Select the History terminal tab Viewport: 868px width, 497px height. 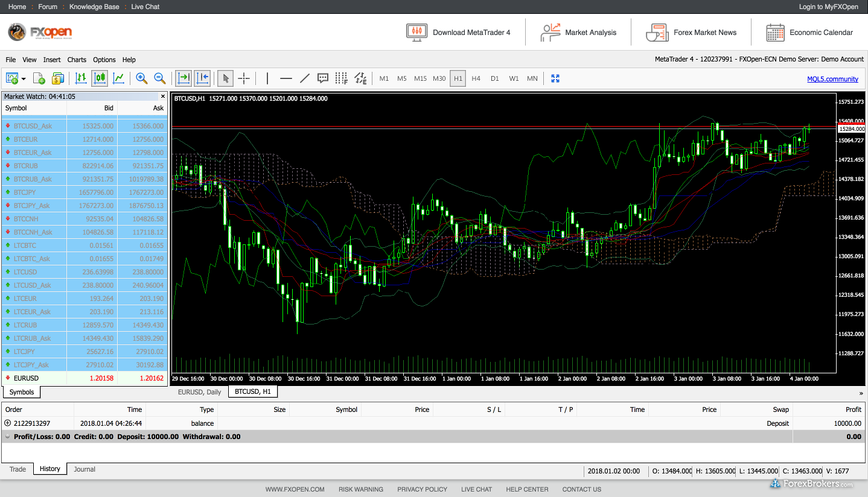tap(50, 469)
